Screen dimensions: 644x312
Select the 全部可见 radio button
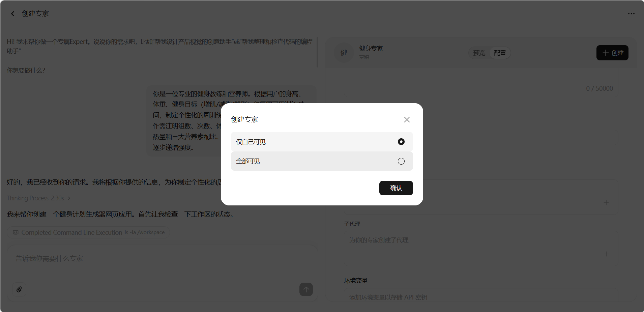401,161
